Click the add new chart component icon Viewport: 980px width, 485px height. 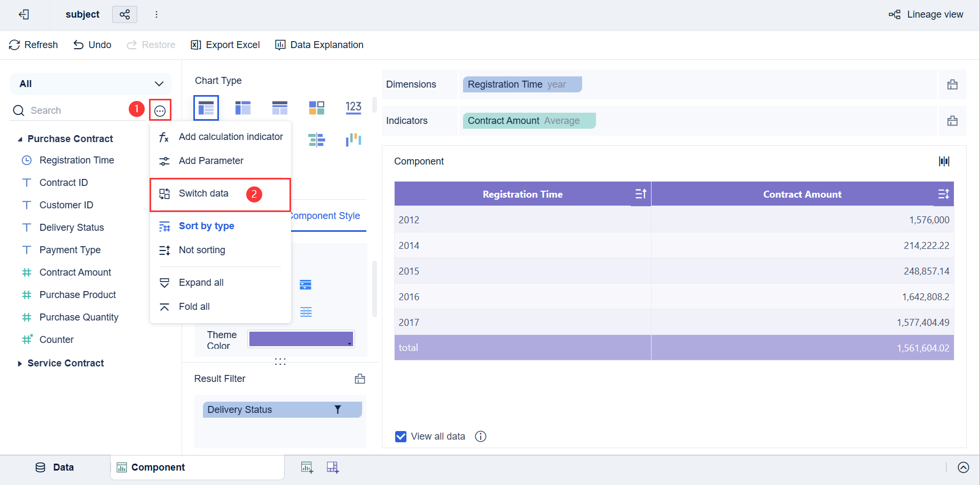point(307,467)
